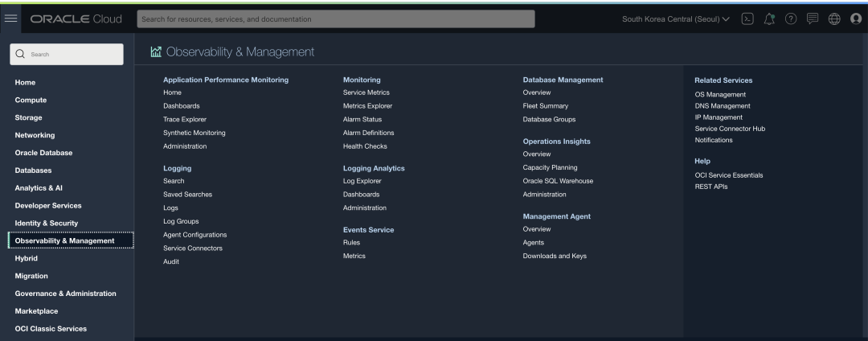Image resolution: width=868 pixels, height=341 pixels.
Task: Select OCI Classic Services in the sidebar
Action: 51,329
